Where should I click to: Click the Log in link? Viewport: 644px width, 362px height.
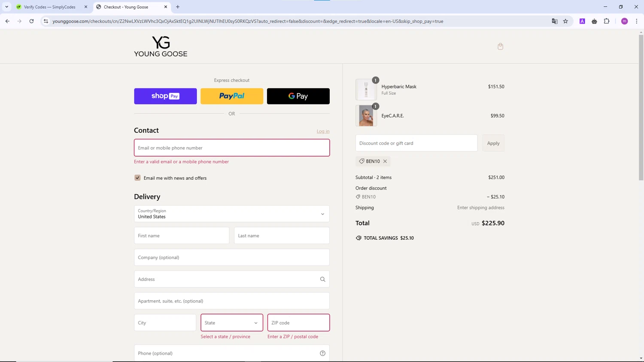(x=323, y=131)
